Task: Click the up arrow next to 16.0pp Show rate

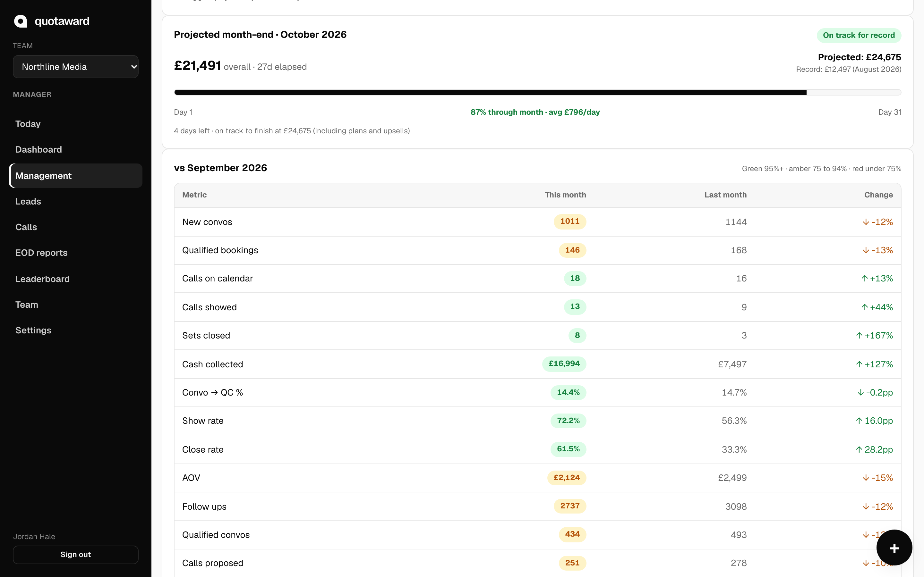Action: point(859,421)
